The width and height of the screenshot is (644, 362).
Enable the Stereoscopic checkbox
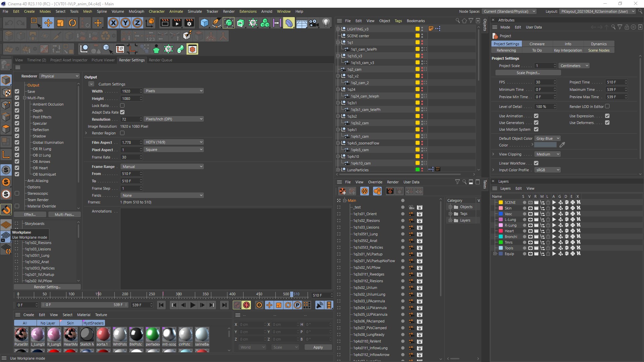(17, 193)
